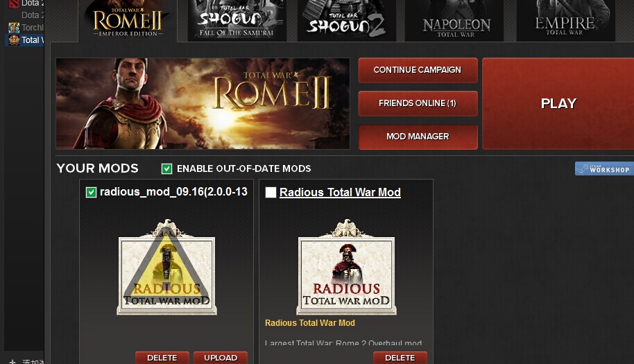Open the Steam Workshop icon button

coord(604,169)
